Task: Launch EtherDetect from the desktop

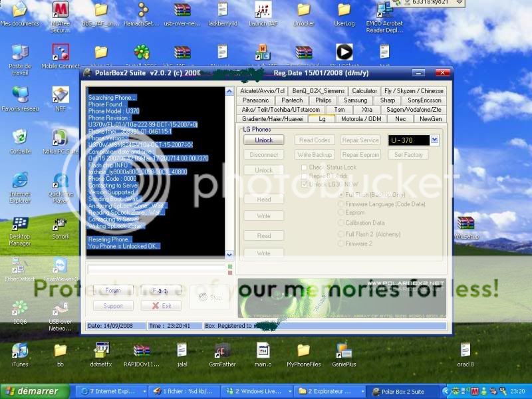Action: click(20, 270)
